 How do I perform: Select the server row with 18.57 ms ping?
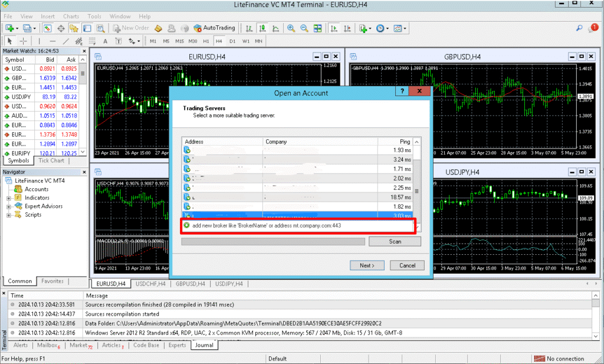pos(298,197)
